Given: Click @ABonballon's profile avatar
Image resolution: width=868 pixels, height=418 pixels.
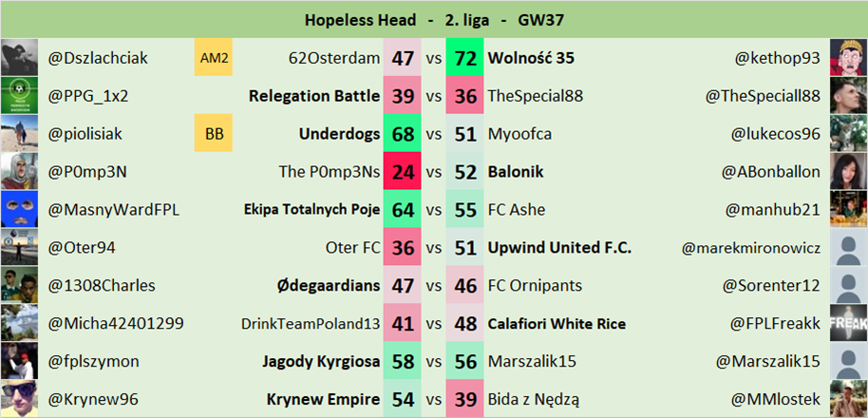Looking at the screenshot, I should point(848,172).
